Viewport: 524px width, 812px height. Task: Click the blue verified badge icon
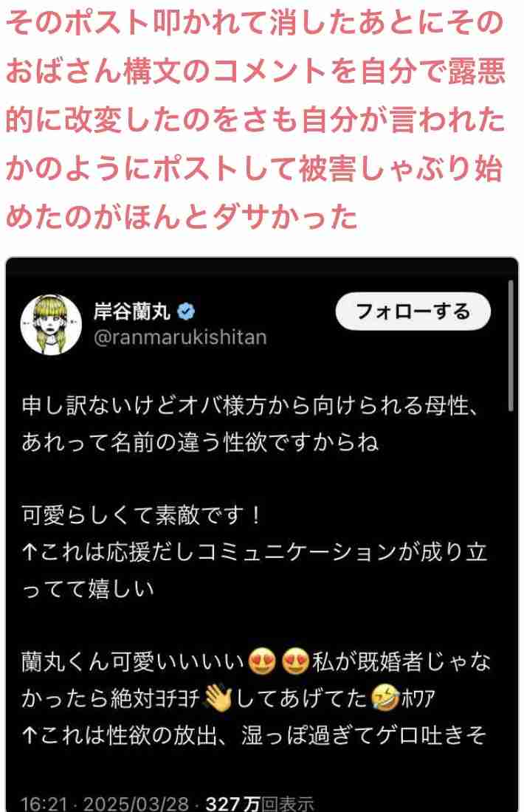187,312
